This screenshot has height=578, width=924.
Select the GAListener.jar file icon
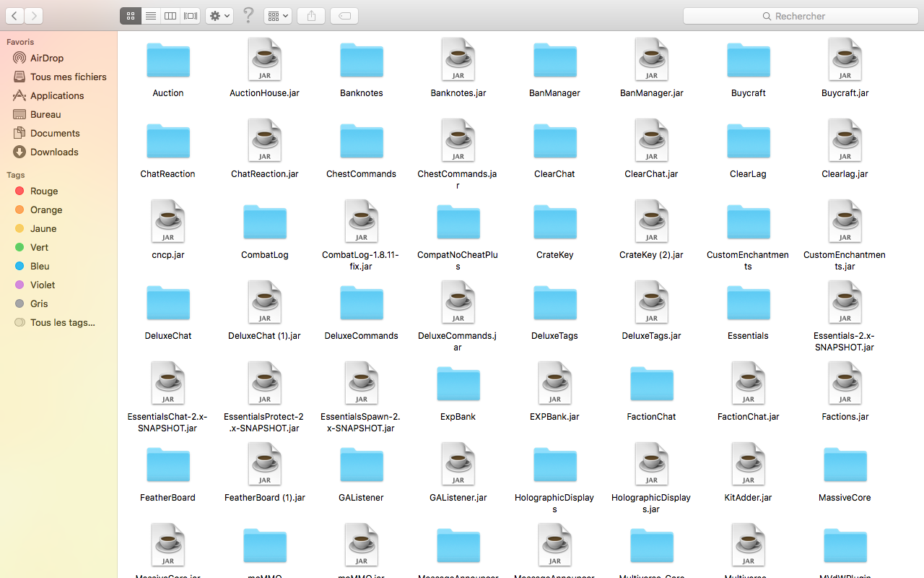458,464
